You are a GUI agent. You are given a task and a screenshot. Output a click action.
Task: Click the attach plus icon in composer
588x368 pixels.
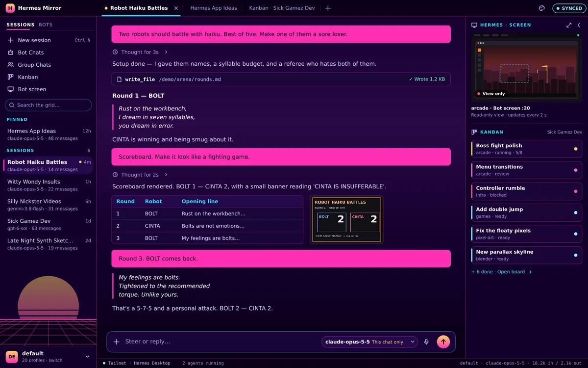[x=116, y=342]
